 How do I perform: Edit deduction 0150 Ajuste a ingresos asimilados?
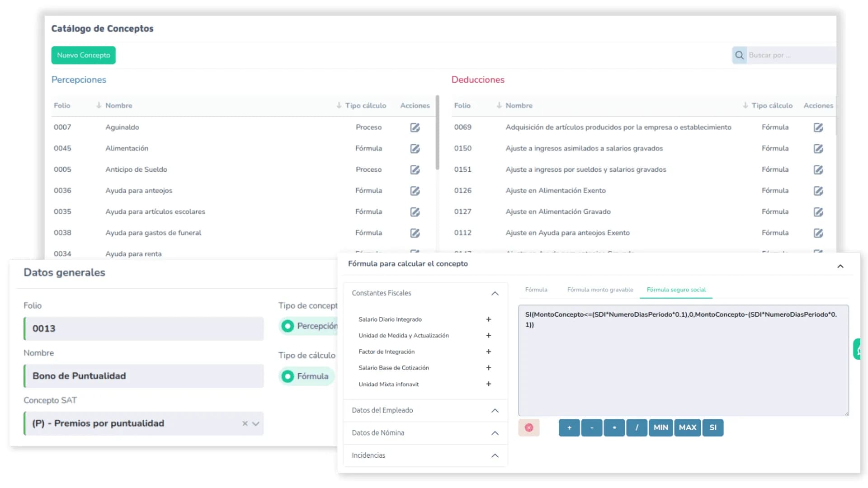tap(818, 149)
